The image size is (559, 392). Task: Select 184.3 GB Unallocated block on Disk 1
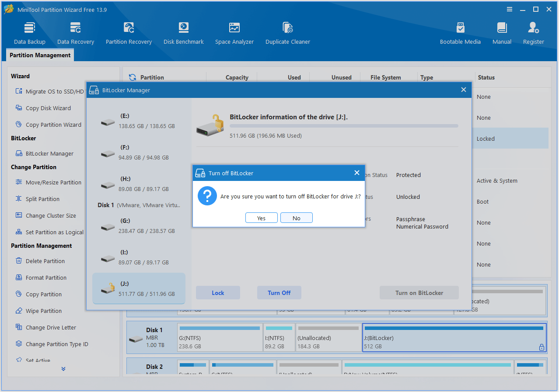[328, 338]
